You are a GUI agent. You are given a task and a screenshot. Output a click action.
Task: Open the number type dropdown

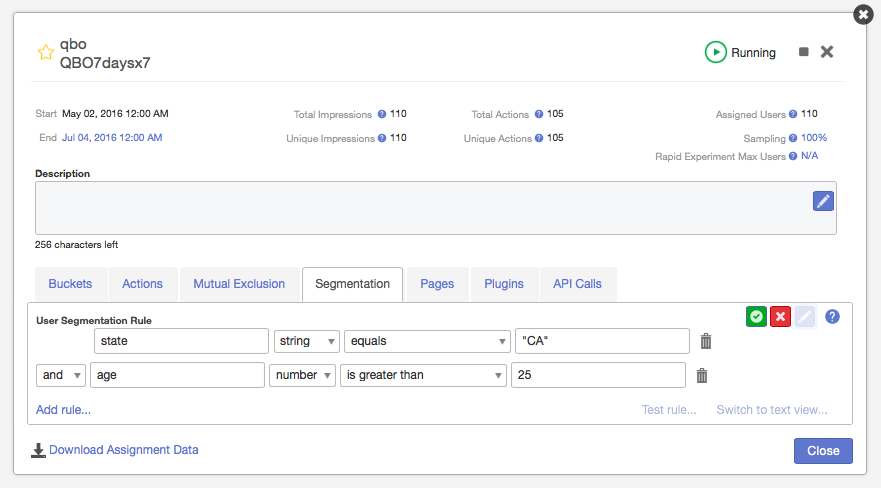coord(302,375)
